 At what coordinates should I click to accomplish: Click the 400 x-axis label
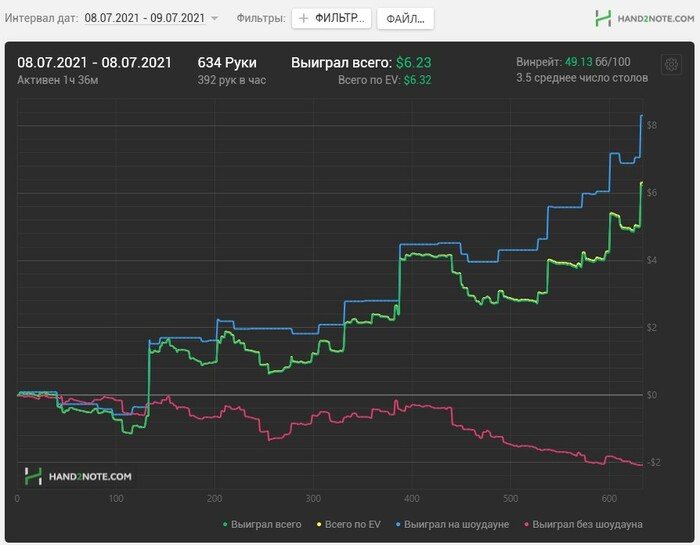pos(412,499)
